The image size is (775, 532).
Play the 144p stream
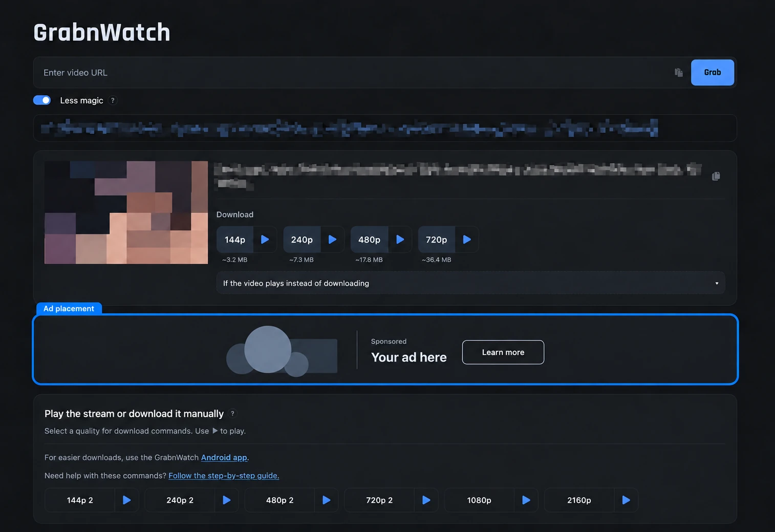tap(265, 240)
